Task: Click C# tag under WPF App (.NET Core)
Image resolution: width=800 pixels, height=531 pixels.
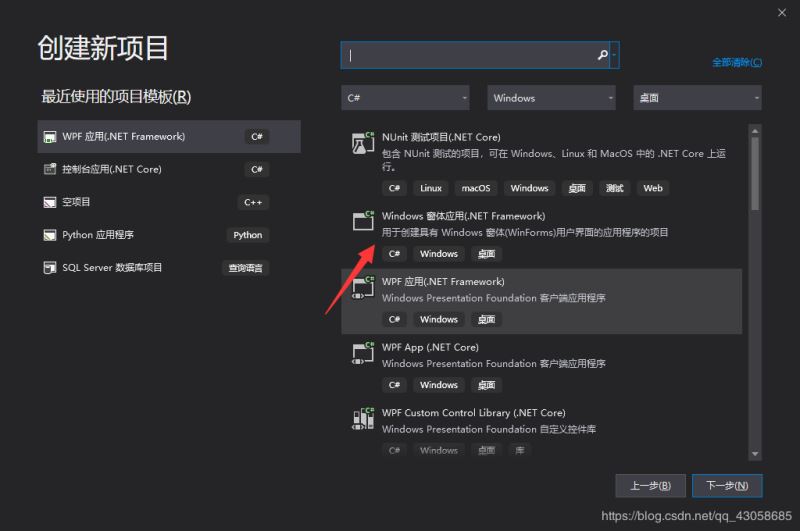Action: [x=394, y=385]
